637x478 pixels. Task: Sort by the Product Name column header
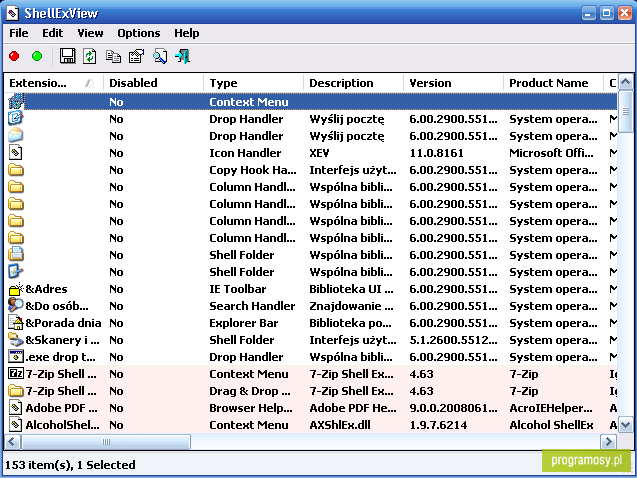click(x=553, y=83)
